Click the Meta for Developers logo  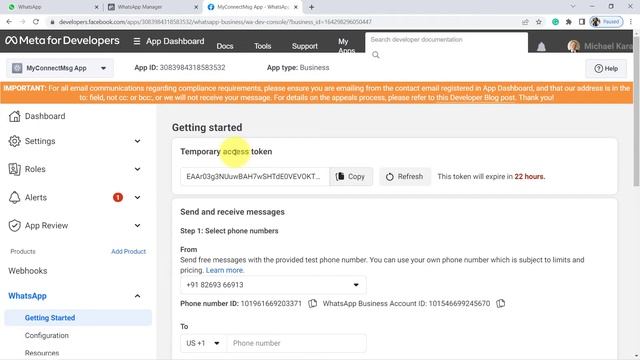[62, 40]
